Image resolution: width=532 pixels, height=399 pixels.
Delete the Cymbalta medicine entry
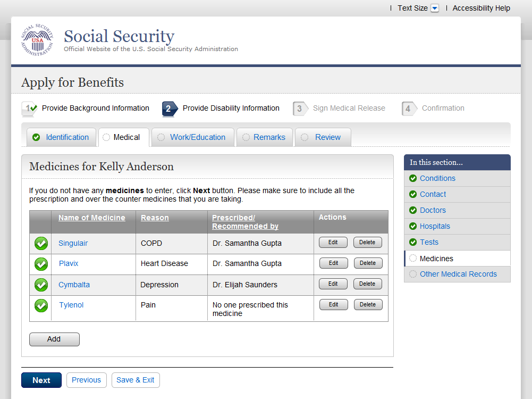[x=367, y=284]
